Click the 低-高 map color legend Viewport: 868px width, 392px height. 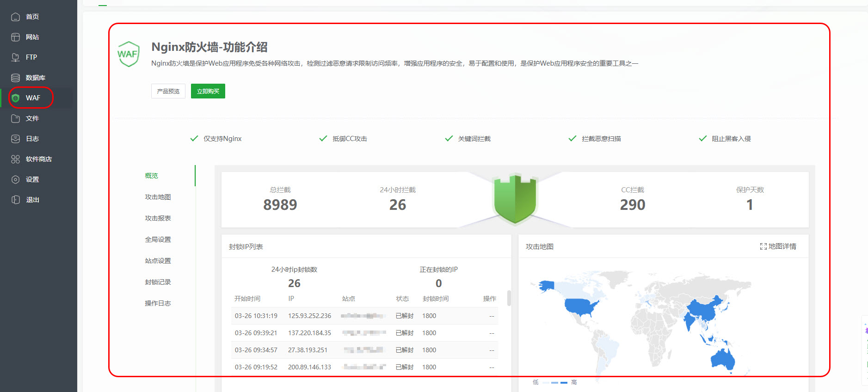[x=555, y=382]
